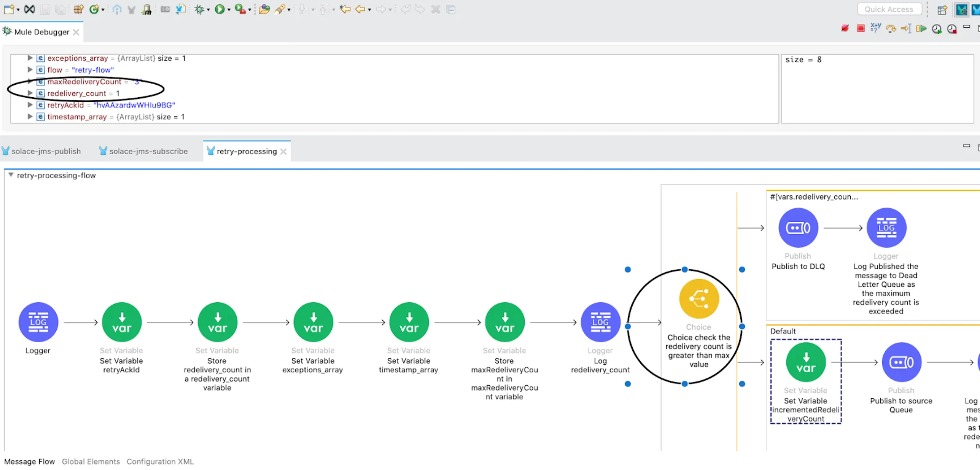Open the Evaluate DataWeave expression tool

click(x=876, y=28)
